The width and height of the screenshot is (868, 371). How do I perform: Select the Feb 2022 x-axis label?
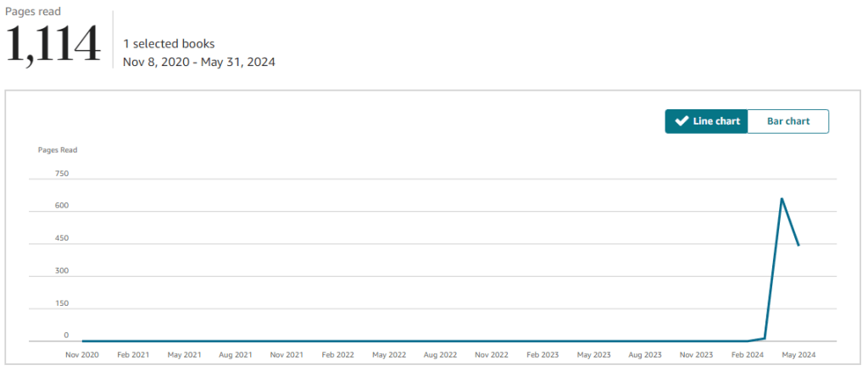click(338, 355)
